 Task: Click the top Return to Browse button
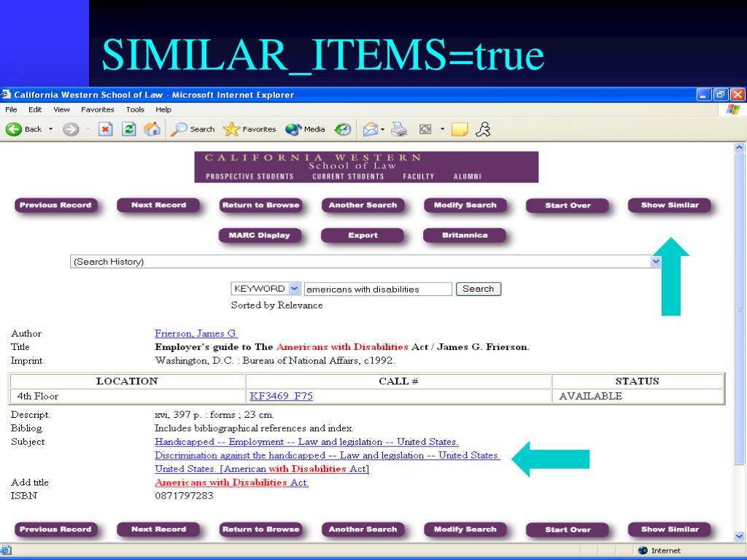[x=260, y=205]
